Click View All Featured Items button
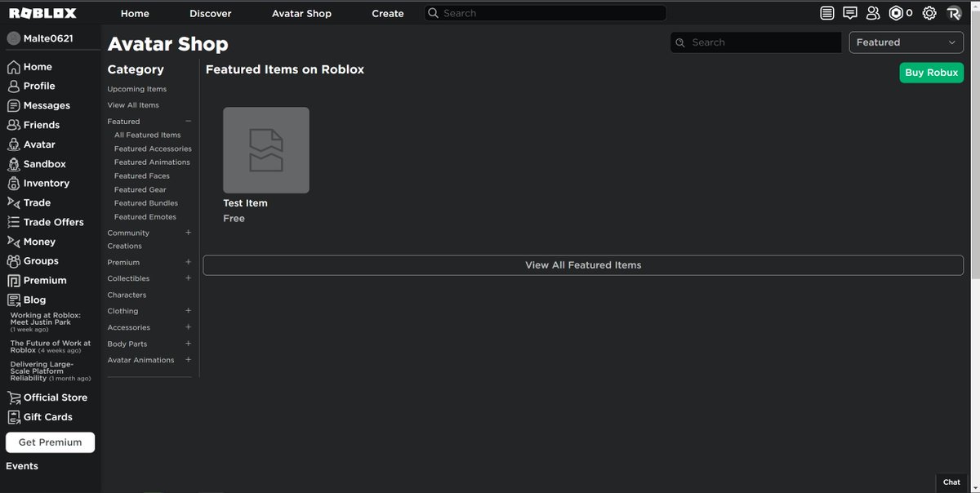Image resolution: width=980 pixels, height=493 pixels. click(583, 265)
